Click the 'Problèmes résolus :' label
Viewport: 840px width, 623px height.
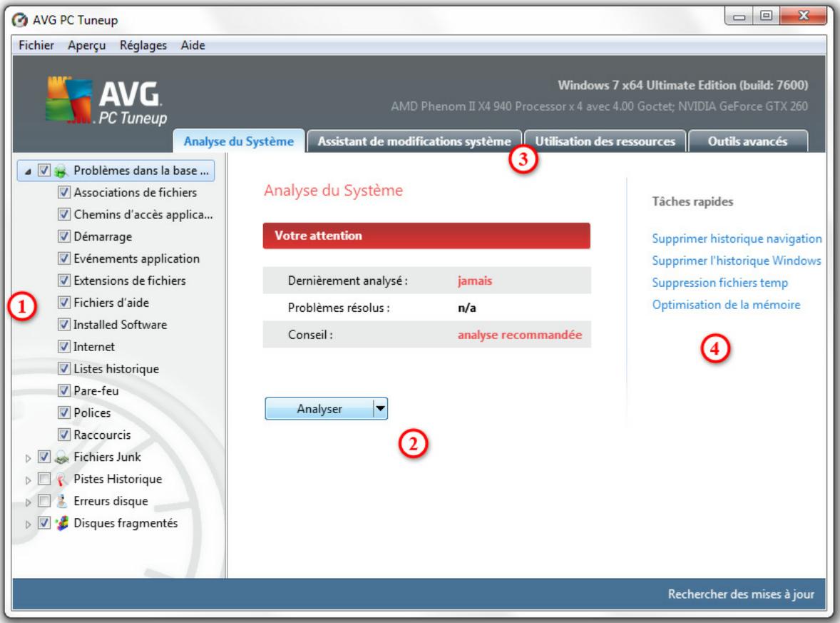point(339,308)
